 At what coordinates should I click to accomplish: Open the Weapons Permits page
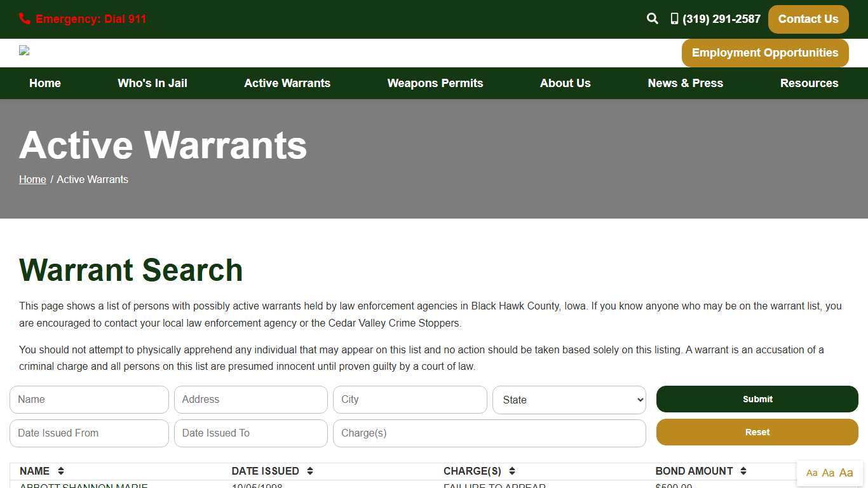(x=435, y=83)
